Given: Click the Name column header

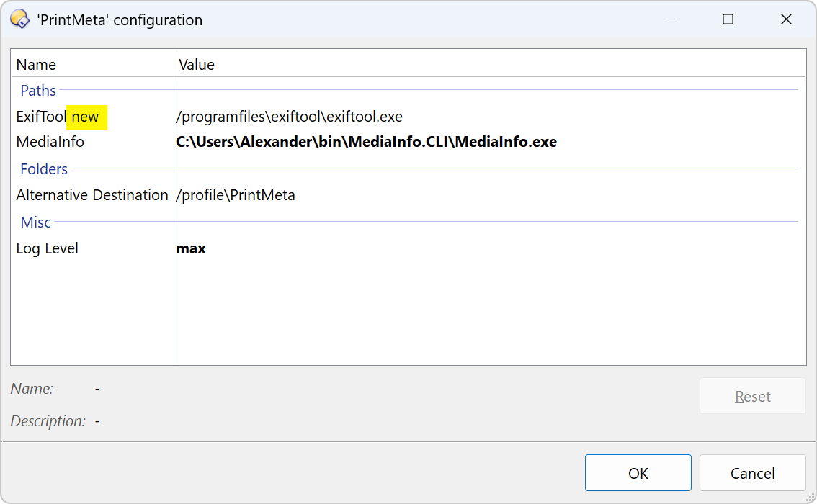Looking at the screenshot, I should tap(36, 65).
